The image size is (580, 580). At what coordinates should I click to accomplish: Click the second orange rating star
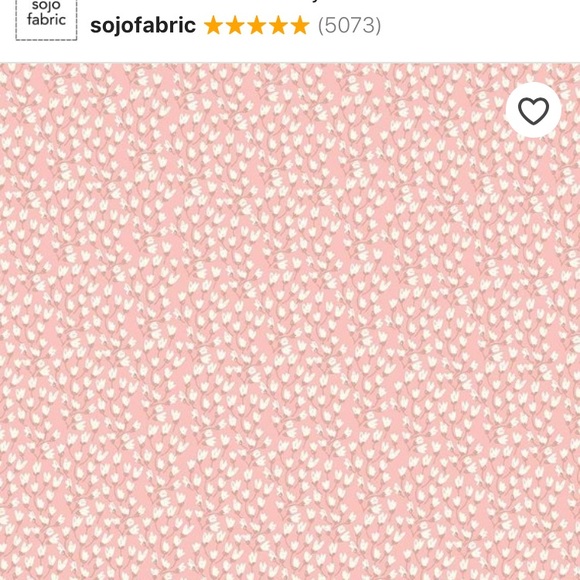click(x=235, y=26)
